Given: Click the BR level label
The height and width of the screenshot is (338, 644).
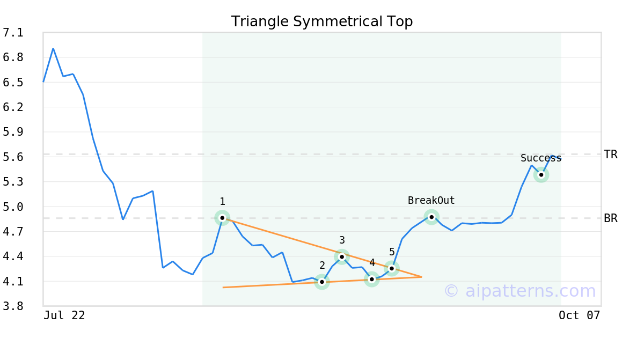Looking at the screenshot, I should point(610,218).
